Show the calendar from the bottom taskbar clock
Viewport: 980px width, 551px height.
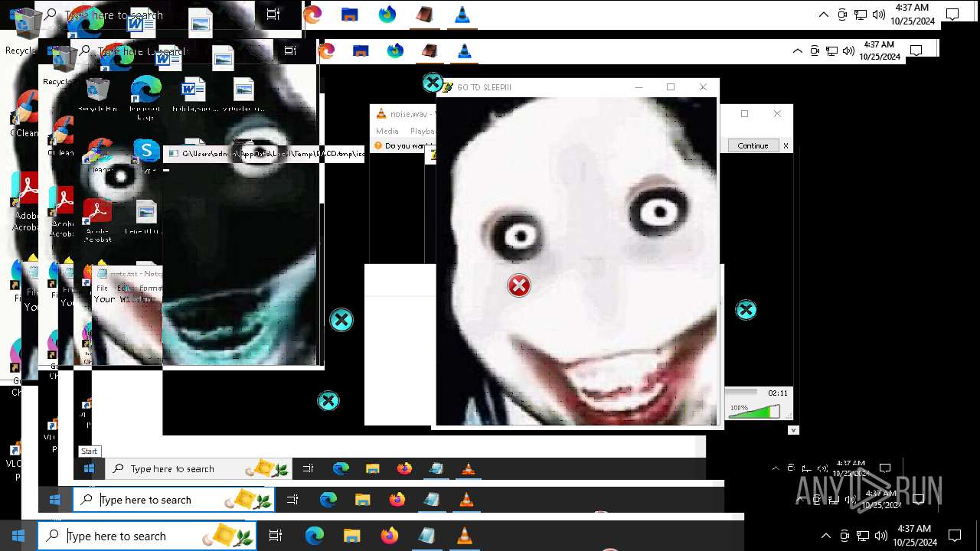[x=915, y=536]
